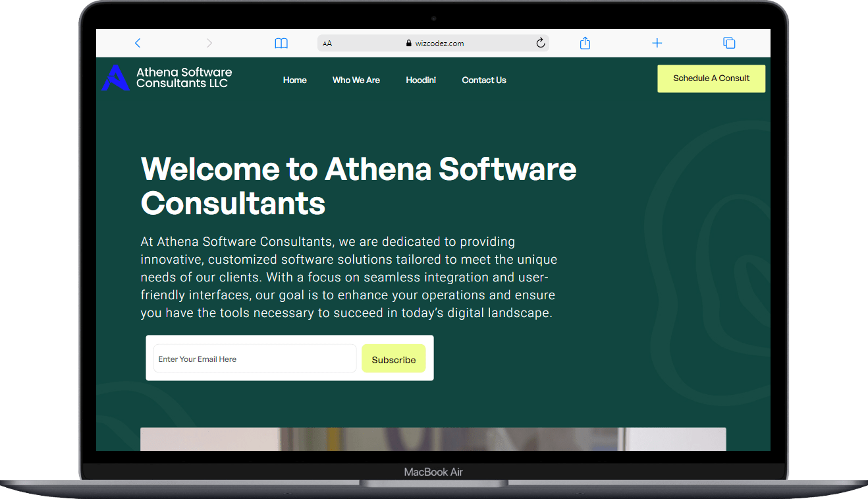The height and width of the screenshot is (499, 868).
Task: Open the Who We Are page
Action: [356, 80]
